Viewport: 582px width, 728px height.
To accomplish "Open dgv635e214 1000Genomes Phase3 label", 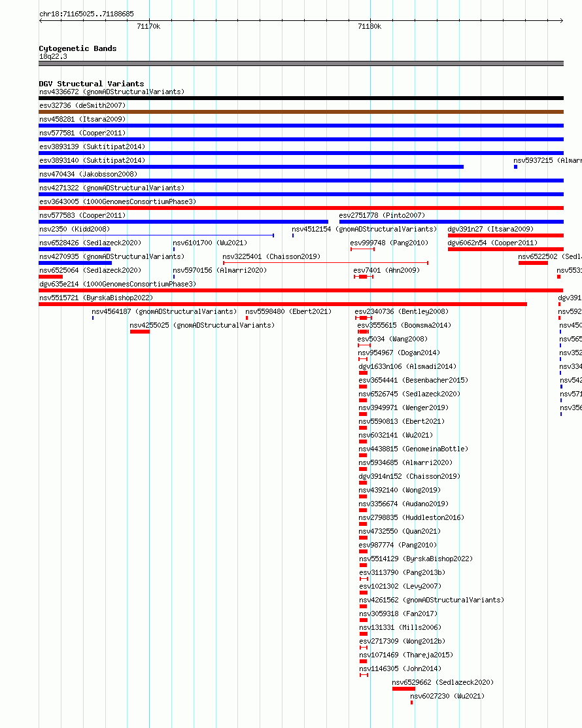I will click(x=118, y=284).
